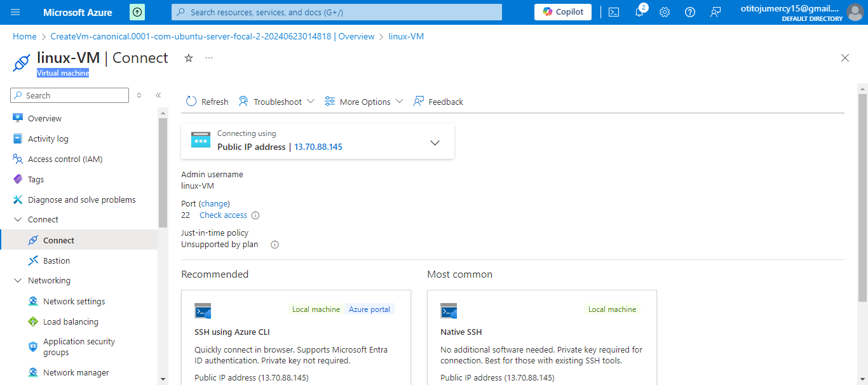The image size is (868, 385).
Task: Click the SSH using Azure CLI terminal icon
Action: (203, 311)
